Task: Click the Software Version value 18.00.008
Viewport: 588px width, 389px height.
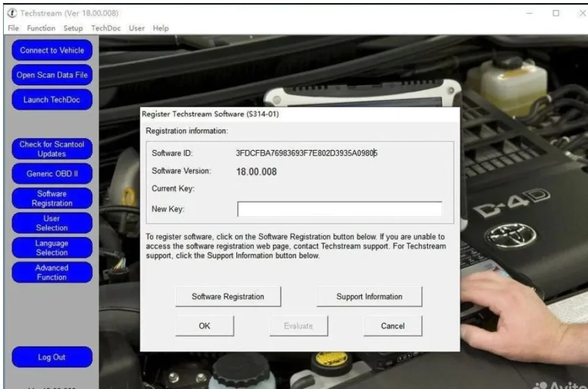Action: click(x=257, y=172)
